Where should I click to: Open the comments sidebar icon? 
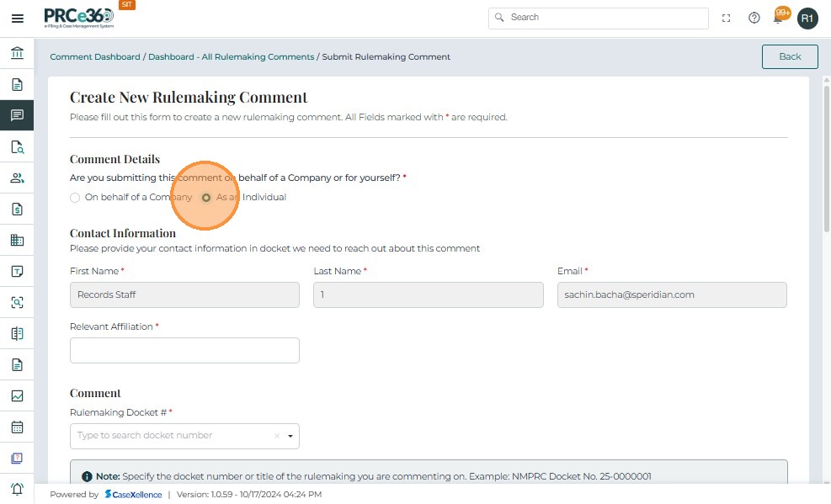(x=17, y=115)
